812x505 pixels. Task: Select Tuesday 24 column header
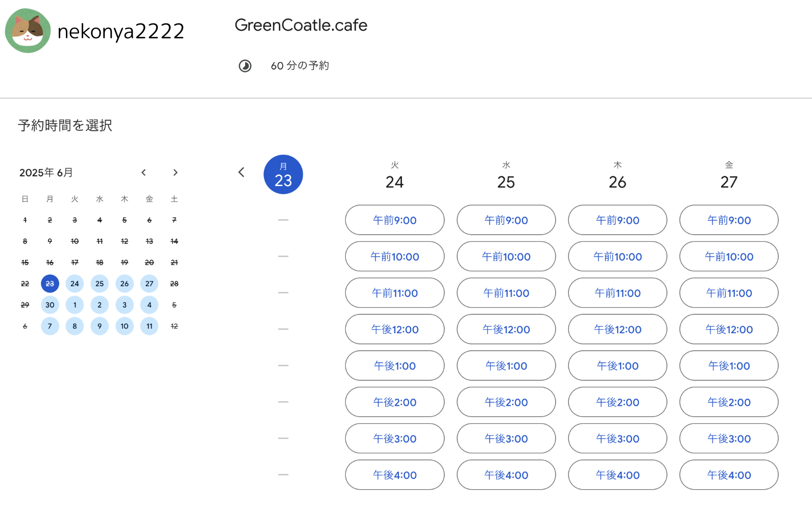pos(395,175)
